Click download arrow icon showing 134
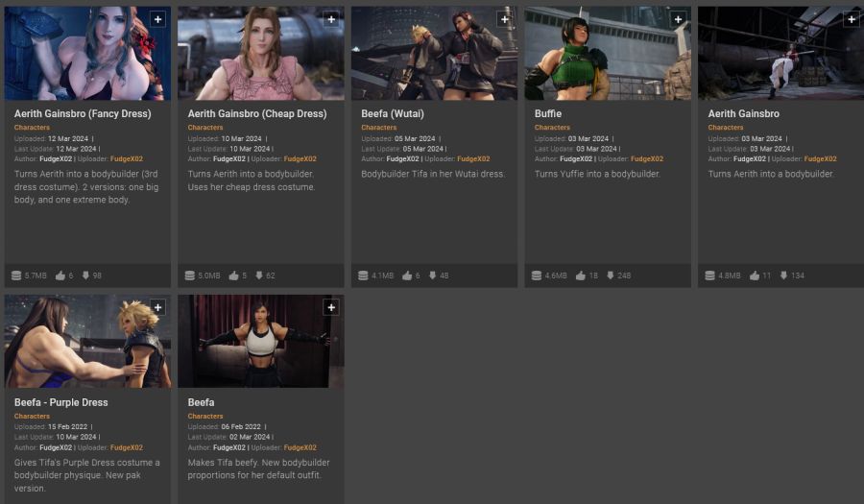This screenshot has height=504, width=864. [783, 276]
